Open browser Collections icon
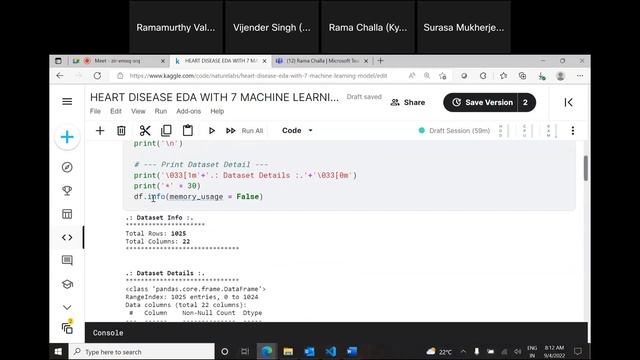This screenshot has height=360, width=640. click(x=522, y=76)
